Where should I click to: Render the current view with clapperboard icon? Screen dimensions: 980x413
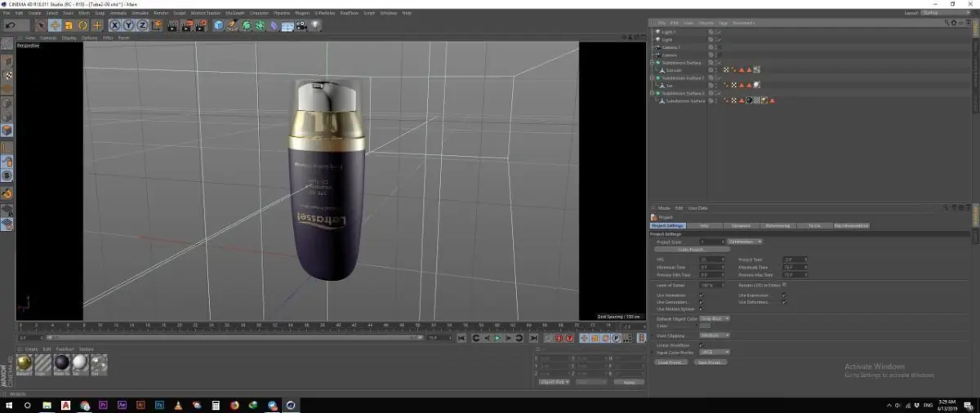tap(172, 25)
